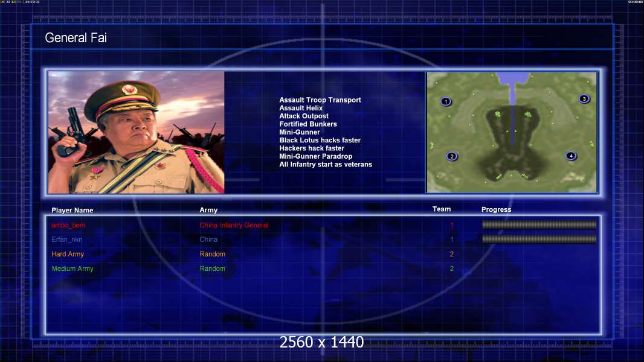Image resolution: width=644 pixels, height=362 pixels.
Task: Click Erfan_nkn's loading progress bar
Action: pyautogui.click(x=539, y=239)
